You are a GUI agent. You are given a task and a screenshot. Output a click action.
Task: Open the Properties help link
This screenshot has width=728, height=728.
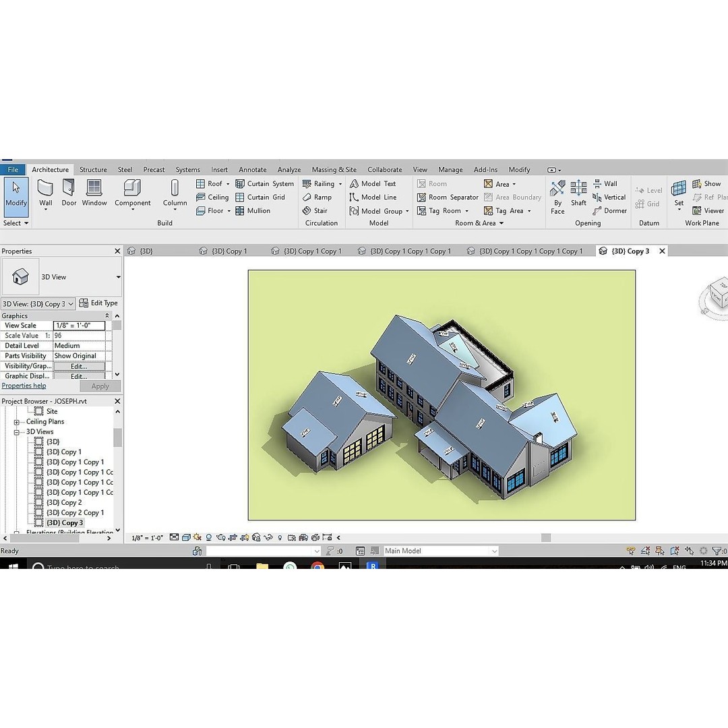(24, 386)
